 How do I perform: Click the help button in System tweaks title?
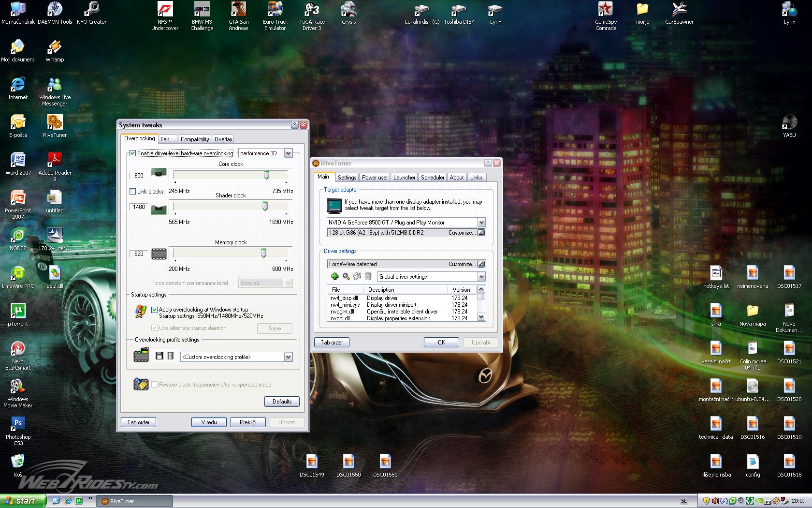tap(294, 125)
